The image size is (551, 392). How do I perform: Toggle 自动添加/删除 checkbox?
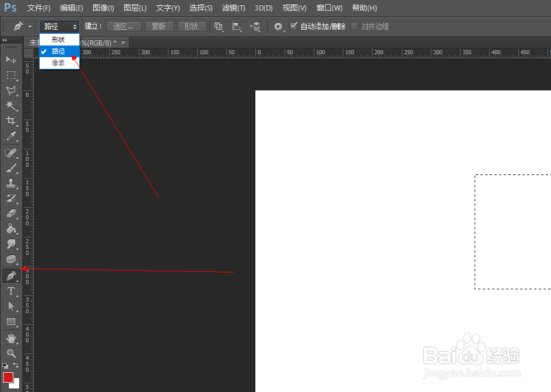293,26
